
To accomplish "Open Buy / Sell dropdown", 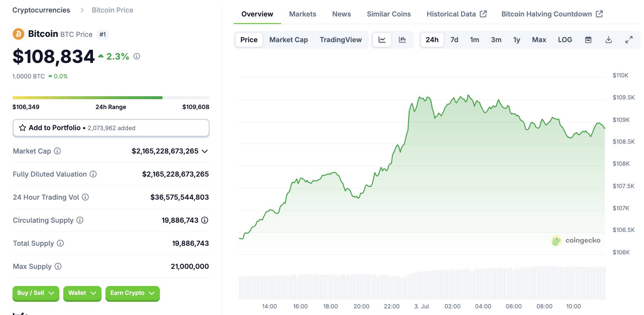I will coord(36,293).
